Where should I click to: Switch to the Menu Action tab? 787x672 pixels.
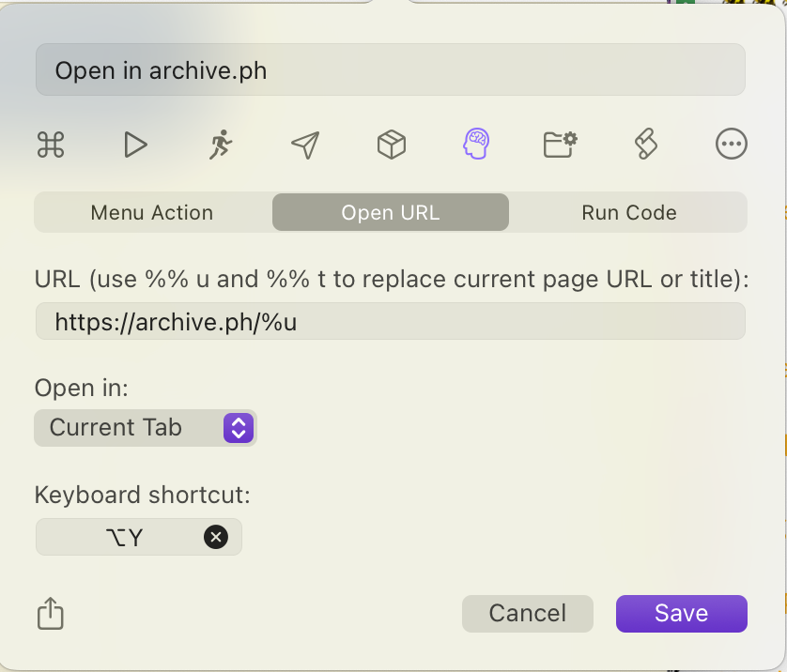(152, 212)
